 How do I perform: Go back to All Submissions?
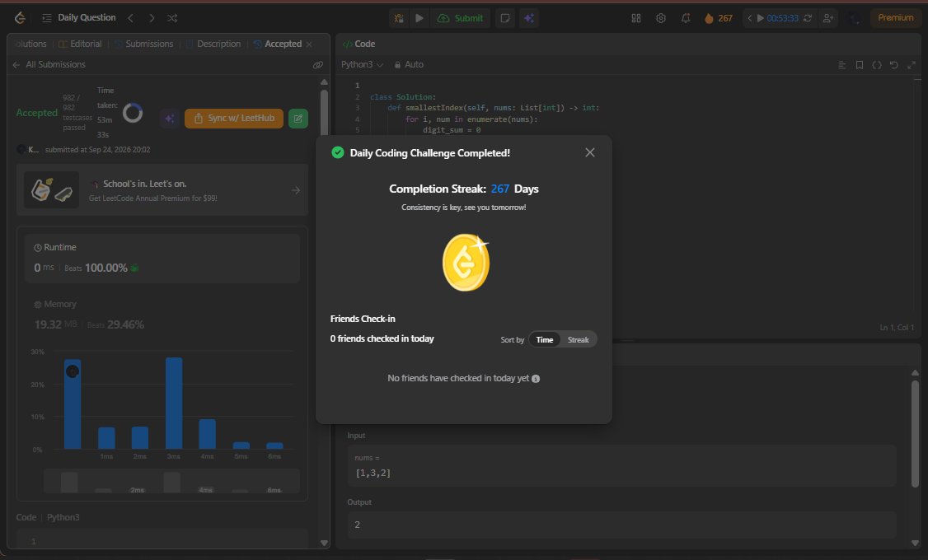pyautogui.click(x=49, y=64)
